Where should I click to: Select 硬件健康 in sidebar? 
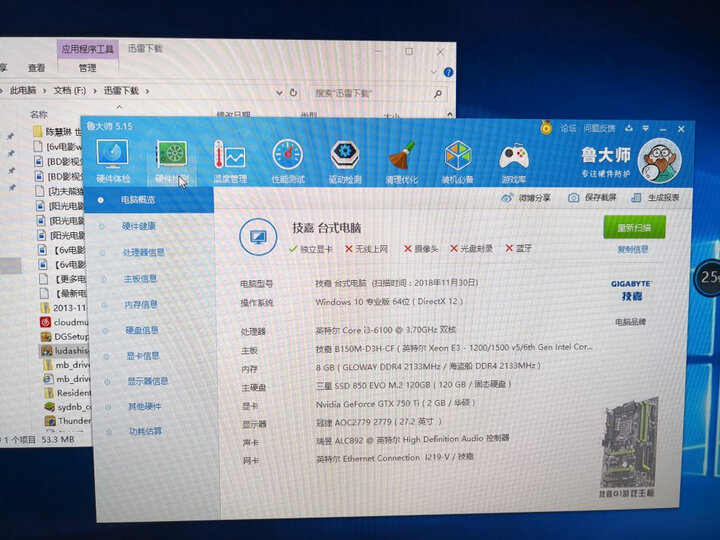coord(139,226)
